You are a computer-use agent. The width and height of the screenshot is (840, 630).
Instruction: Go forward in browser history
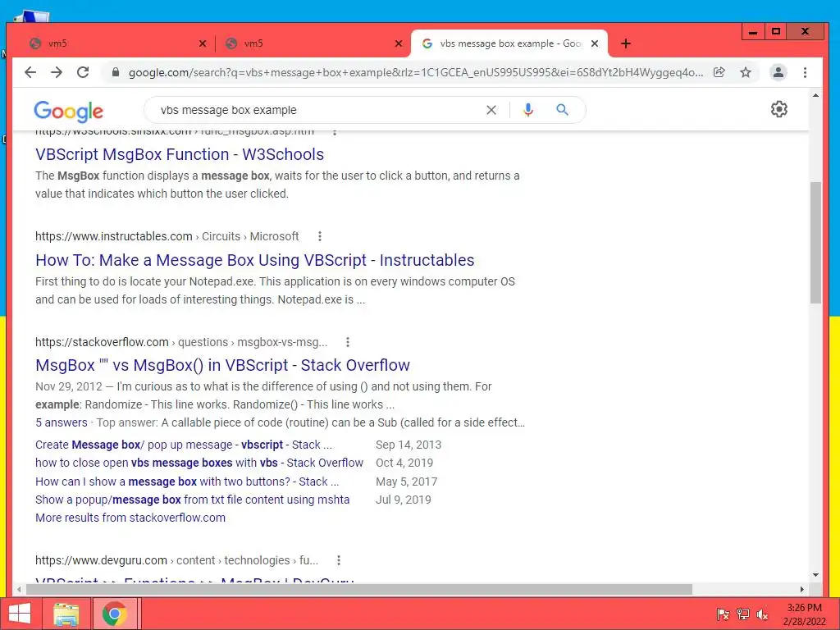57,72
